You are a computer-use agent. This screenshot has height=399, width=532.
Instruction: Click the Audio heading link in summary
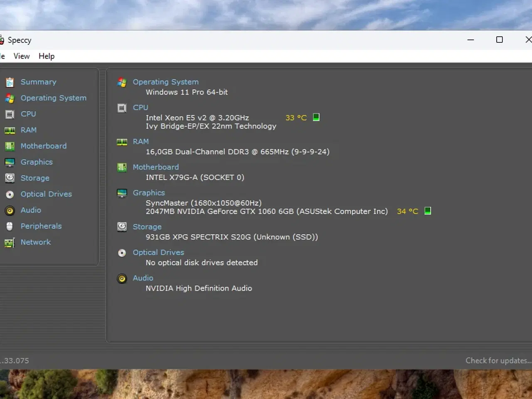pos(143,278)
